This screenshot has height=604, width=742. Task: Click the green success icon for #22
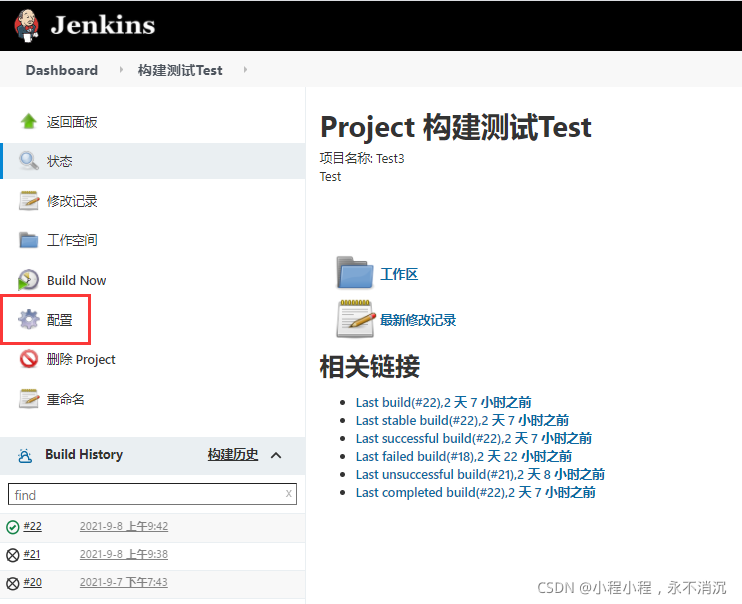point(13,527)
